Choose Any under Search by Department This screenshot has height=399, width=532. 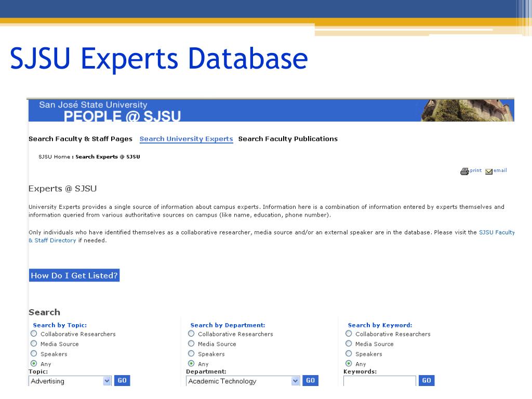click(x=191, y=363)
